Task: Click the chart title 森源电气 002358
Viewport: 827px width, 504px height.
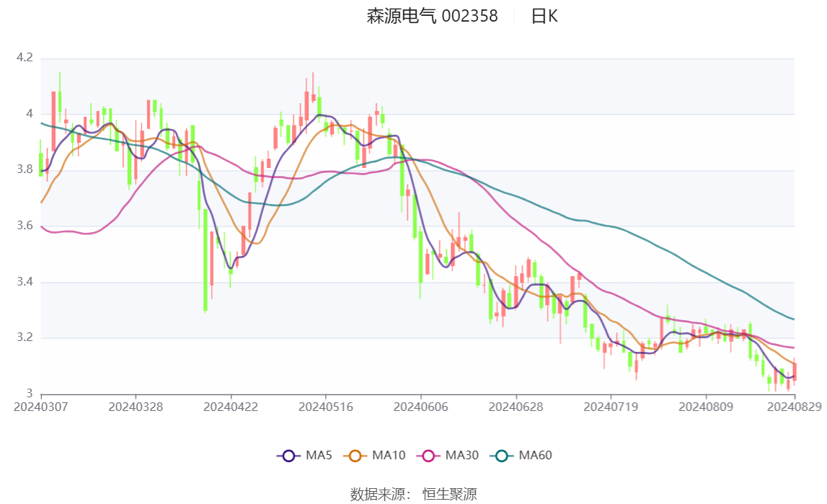Action: [x=432, y=17]
